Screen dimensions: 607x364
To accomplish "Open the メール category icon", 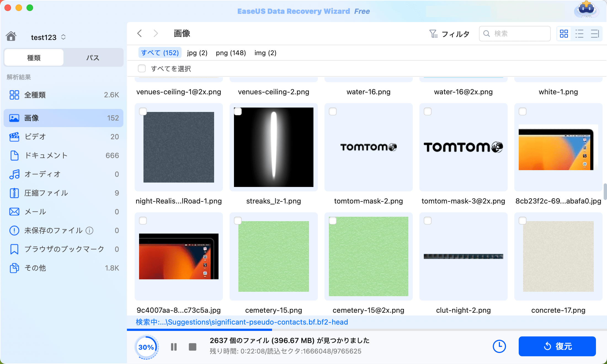I will pyautogui.click(x=14, y=212).
